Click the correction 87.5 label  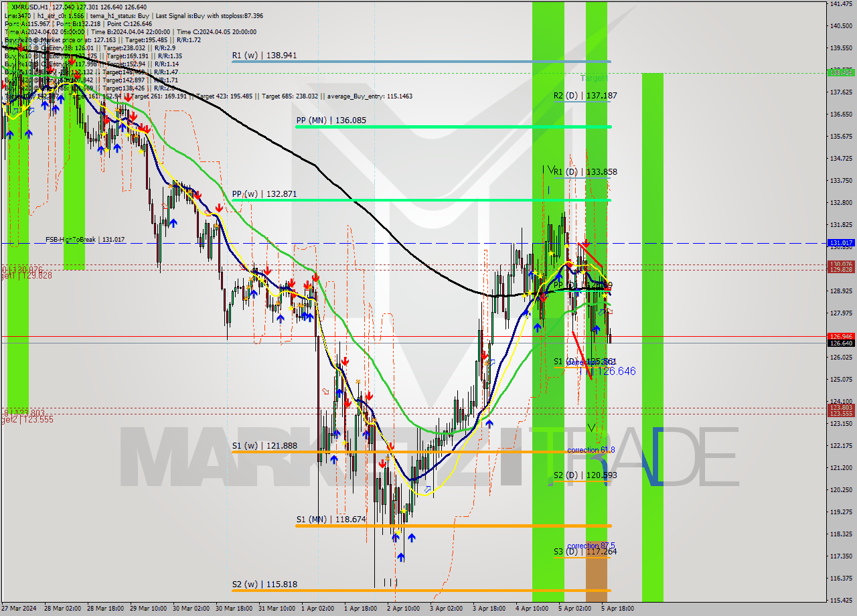tap(591, 546)
